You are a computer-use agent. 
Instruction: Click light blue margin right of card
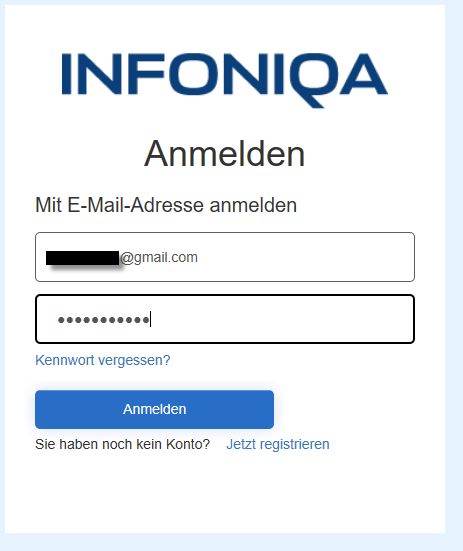[454, 276]
